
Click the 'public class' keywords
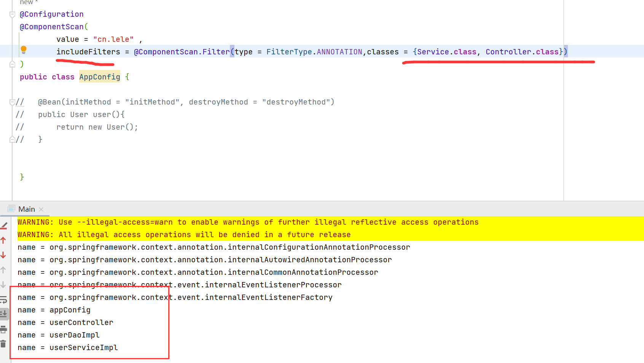pos(47,77)
